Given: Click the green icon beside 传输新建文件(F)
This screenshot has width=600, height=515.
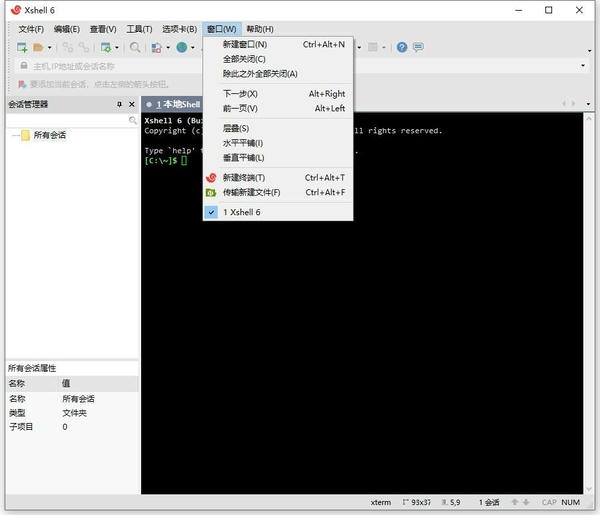Looking at the screenshot, I should [x=211, y=192].
